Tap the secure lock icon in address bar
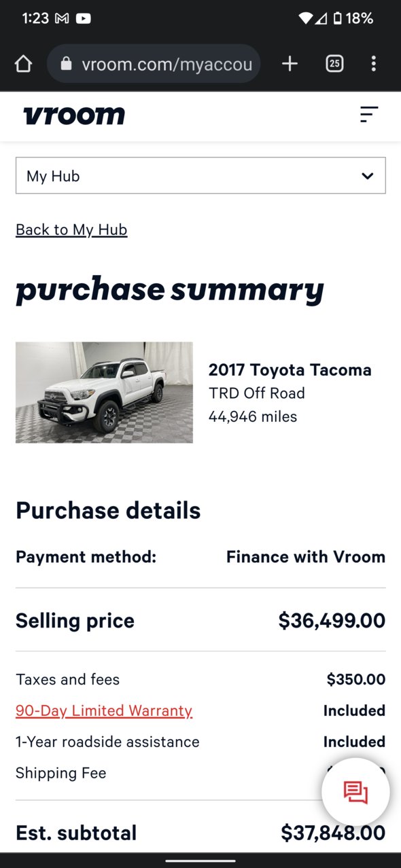 [x=66, y=64]
